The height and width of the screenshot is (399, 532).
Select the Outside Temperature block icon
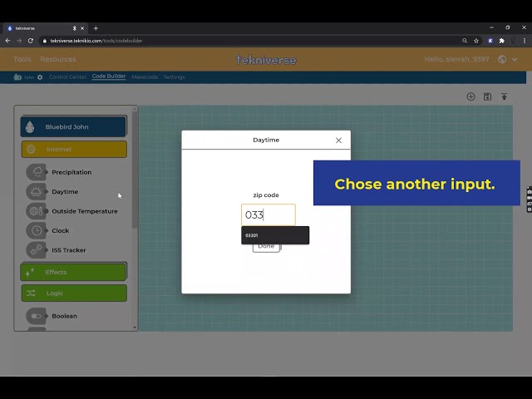(37, 211)
